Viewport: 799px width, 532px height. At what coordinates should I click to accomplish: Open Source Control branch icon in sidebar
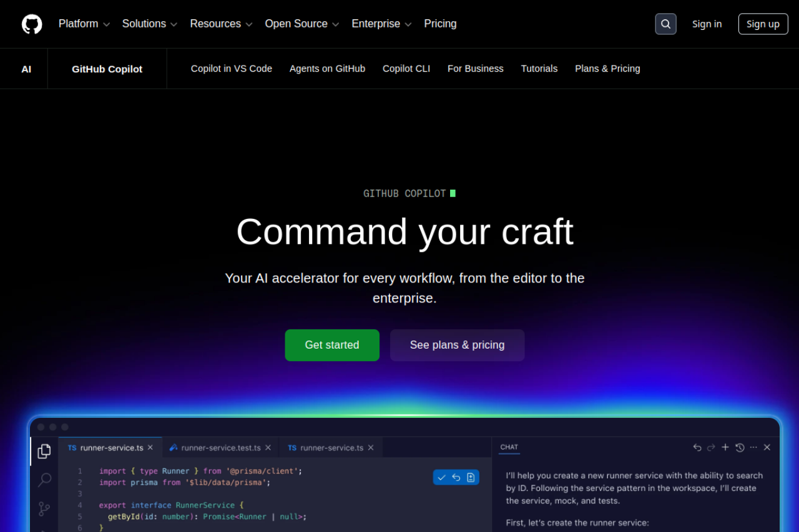click(x=44, y=508)
